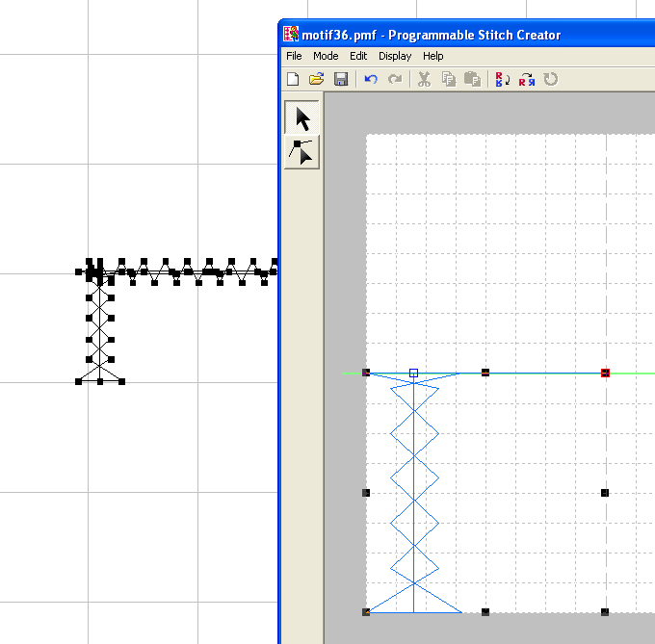Open the Mode menu

(326, 57)
